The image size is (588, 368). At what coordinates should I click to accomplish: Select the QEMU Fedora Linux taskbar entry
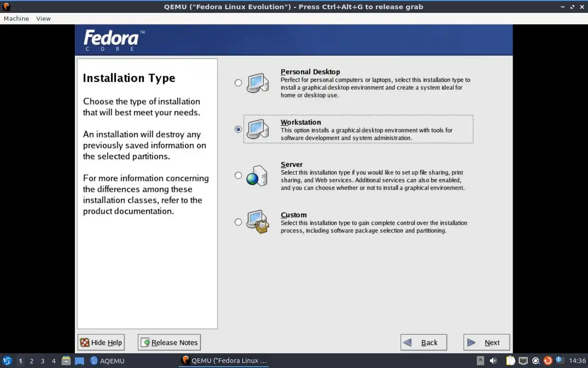(x=224, y=361)
